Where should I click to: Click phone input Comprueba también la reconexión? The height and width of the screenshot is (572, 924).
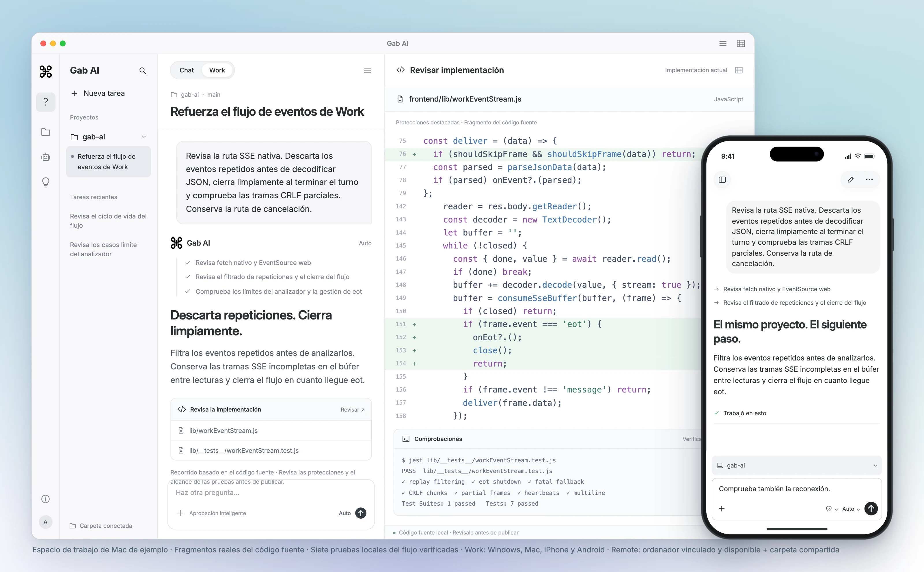(774, 489)
